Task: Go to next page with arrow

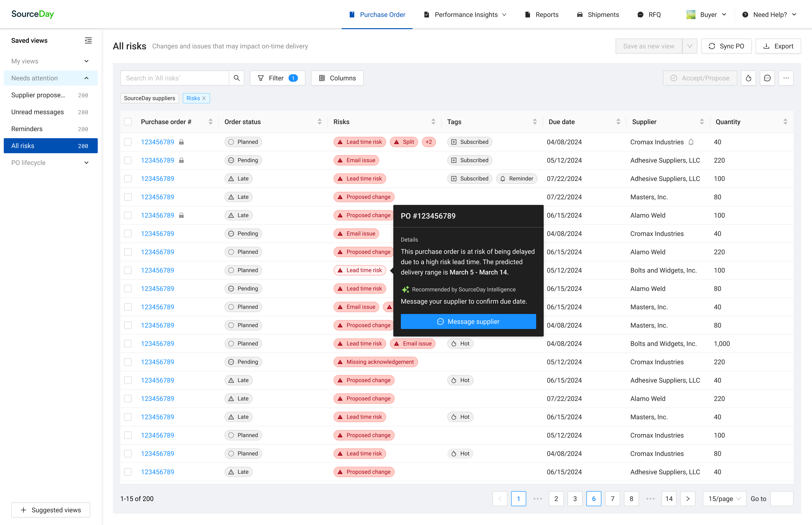Action: pos(688,499)
